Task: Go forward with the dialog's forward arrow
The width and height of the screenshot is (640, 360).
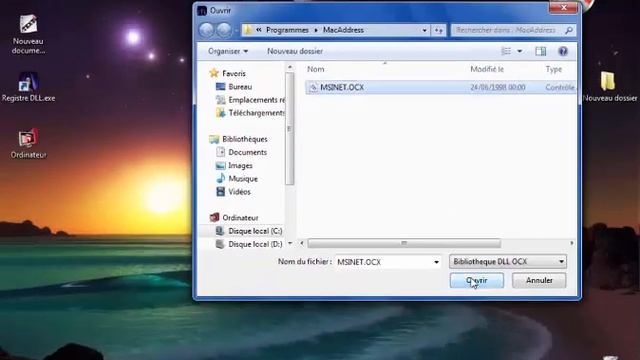Action: coord(224,30)
